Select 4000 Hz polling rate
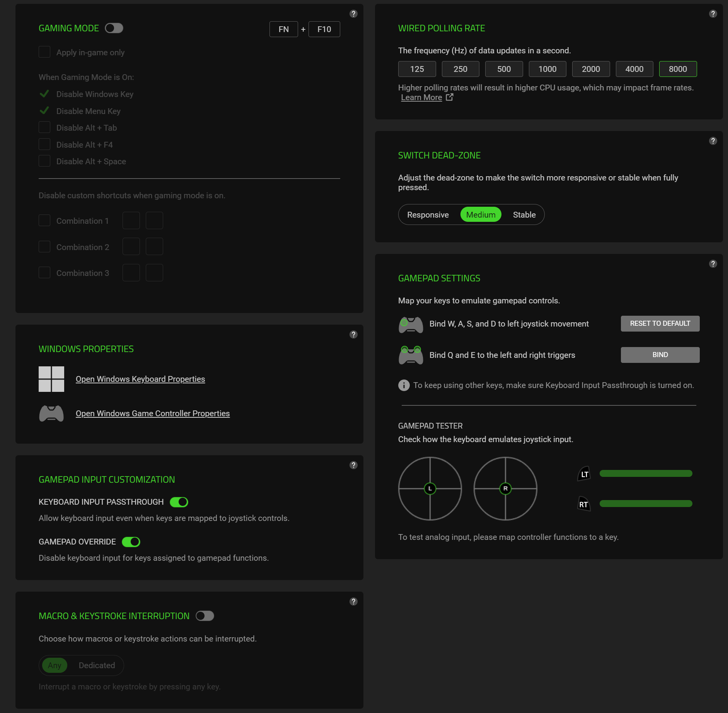728x713 pixels. point(634,69)
